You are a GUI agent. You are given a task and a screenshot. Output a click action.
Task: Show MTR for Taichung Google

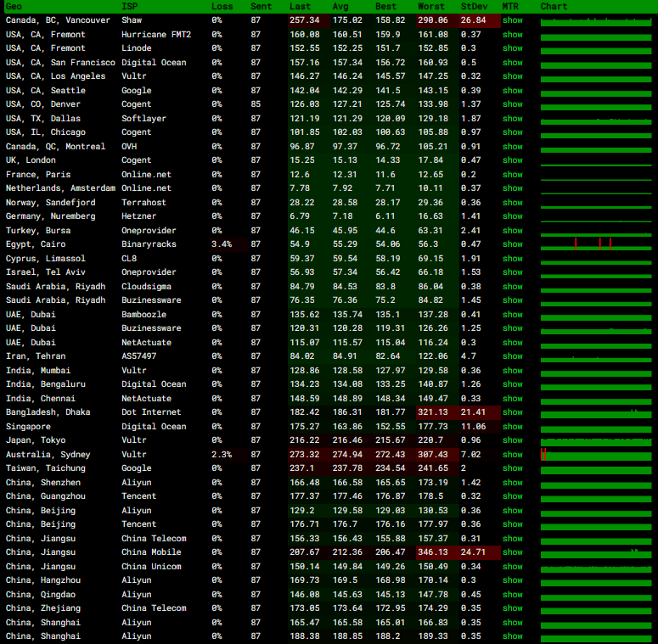[x=512, y=468]
